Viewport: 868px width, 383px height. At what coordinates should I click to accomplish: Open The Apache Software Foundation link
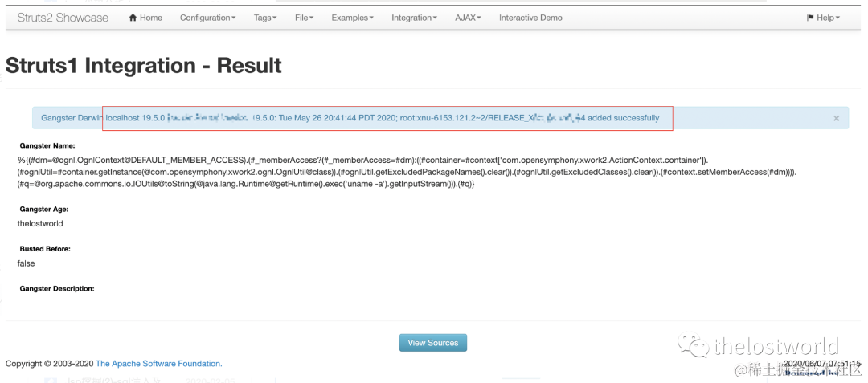pos(159,364)
